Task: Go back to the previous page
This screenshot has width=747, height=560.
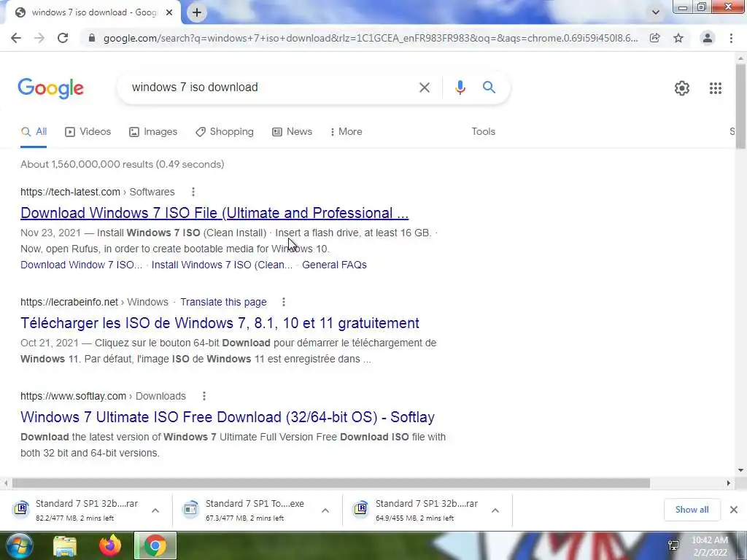Action: coord(16,38)
